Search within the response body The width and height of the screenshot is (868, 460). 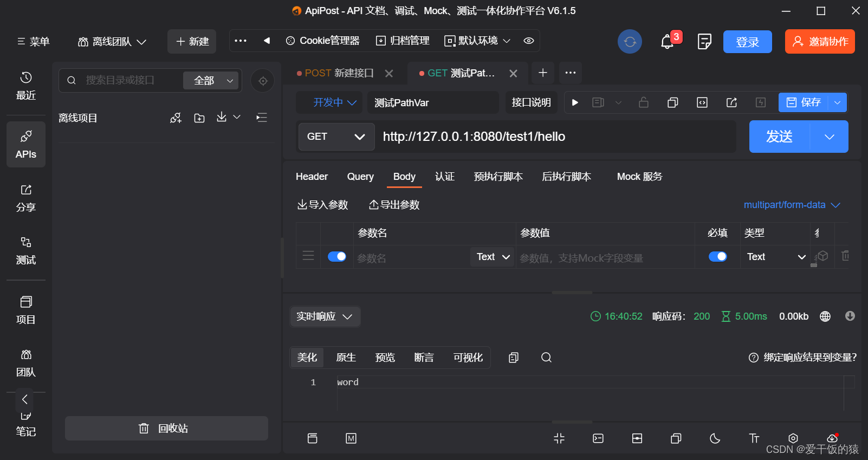click(546, 358)
